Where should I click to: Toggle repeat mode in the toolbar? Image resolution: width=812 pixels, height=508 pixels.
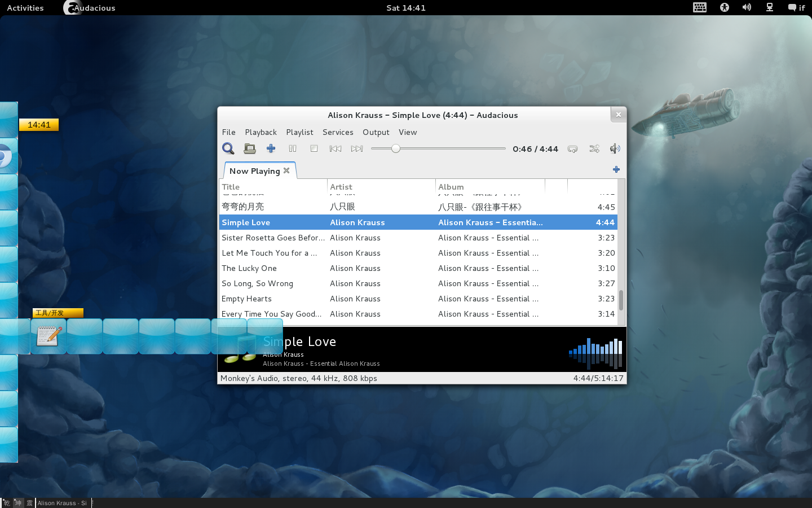[572, 148]
